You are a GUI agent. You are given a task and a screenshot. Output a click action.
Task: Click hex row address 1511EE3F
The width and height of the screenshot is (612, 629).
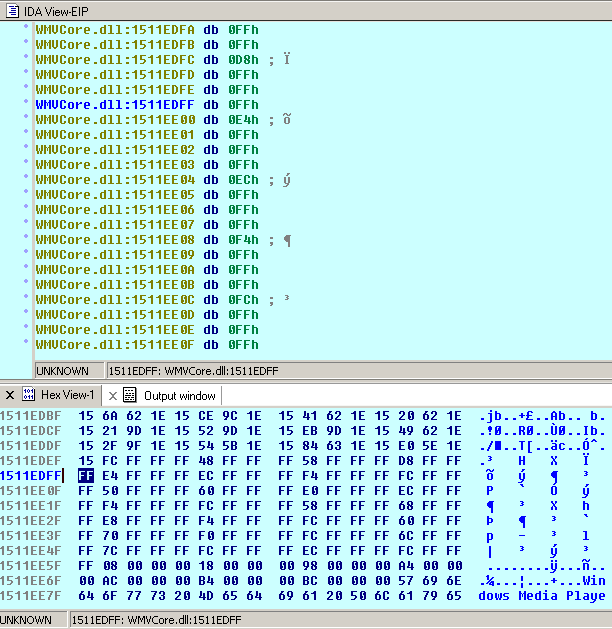point(31,536)
